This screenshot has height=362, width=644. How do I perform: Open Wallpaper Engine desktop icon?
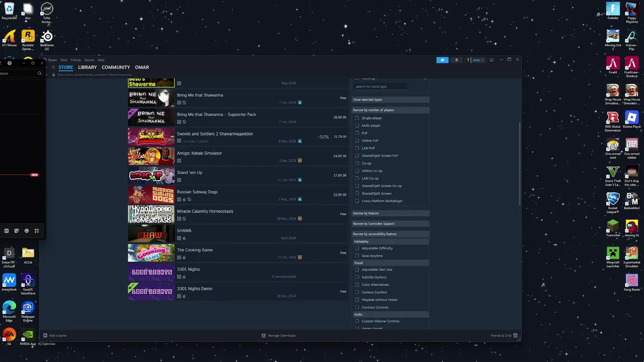point(28,311)
